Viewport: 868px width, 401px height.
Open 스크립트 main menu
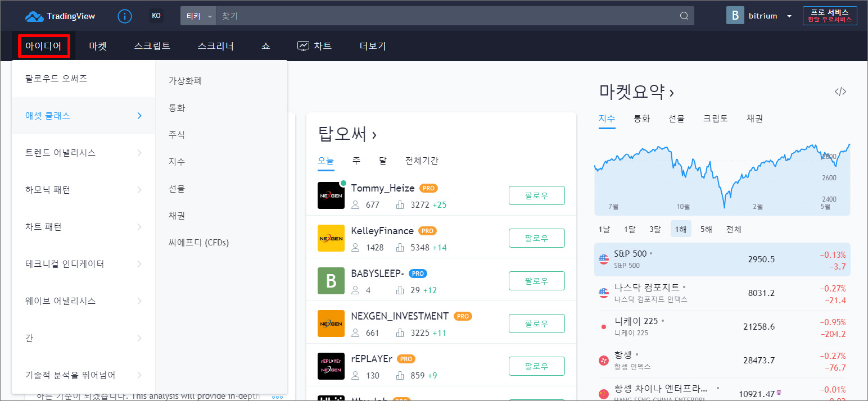pyautogui.click(x=152, y=46)
